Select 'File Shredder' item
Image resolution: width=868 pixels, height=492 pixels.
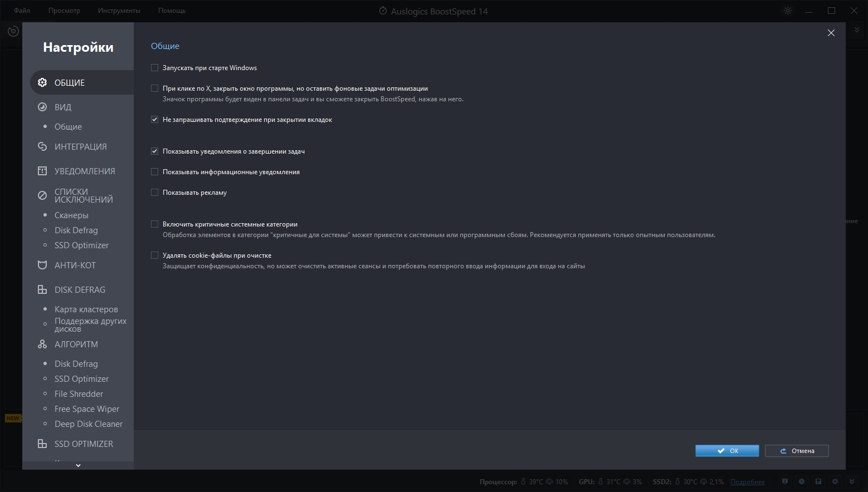tap(79, 394)
